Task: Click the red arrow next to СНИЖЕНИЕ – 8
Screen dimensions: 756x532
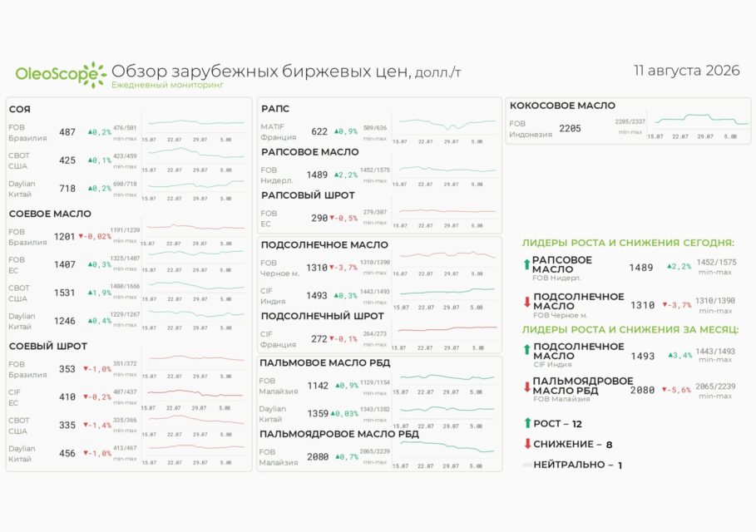Action: [x=527, y=443]
